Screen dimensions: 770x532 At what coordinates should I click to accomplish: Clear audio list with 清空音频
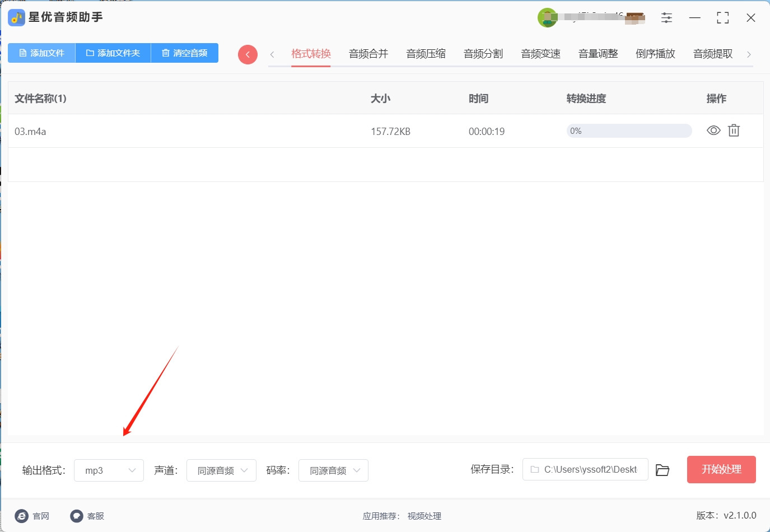[x=185, y=53]
